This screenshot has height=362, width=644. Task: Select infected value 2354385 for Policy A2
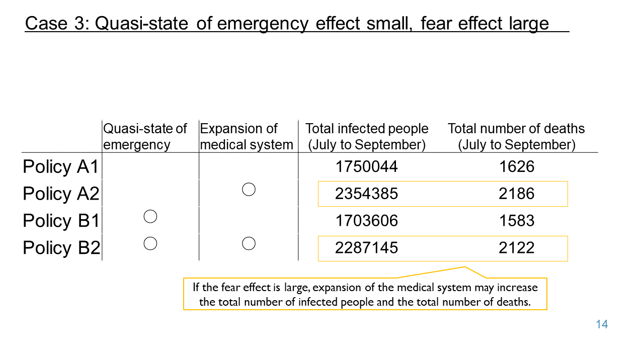(x=366, y=194)
